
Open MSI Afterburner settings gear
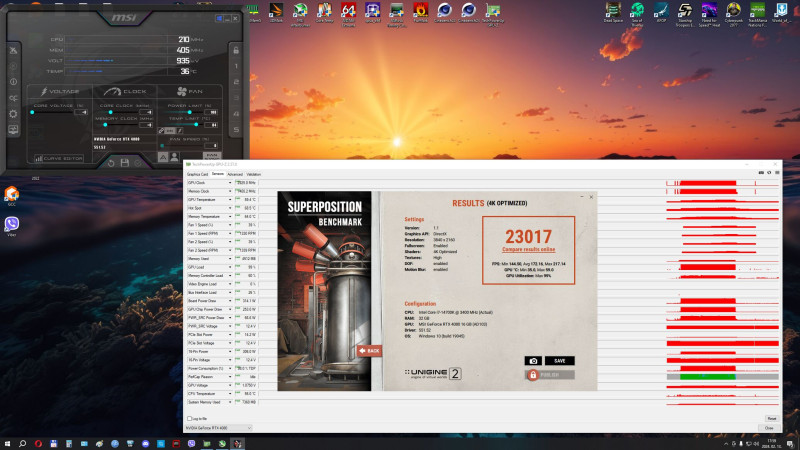coord(13,114)
